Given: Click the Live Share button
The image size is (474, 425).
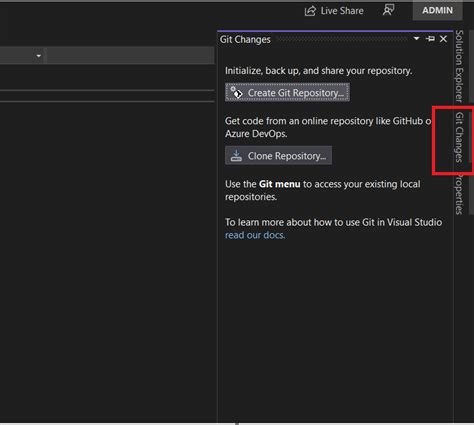Looking at the screenshot, I should 334,11.
